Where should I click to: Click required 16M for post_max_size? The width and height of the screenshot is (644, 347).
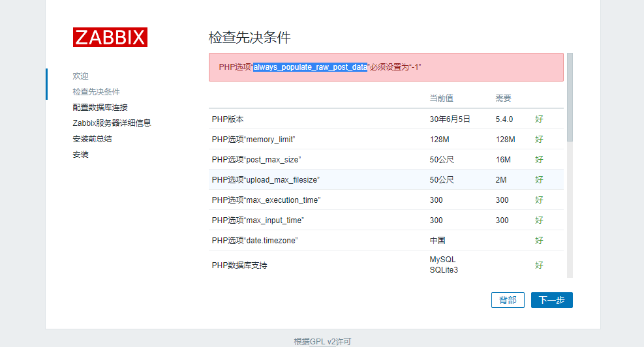503,159
